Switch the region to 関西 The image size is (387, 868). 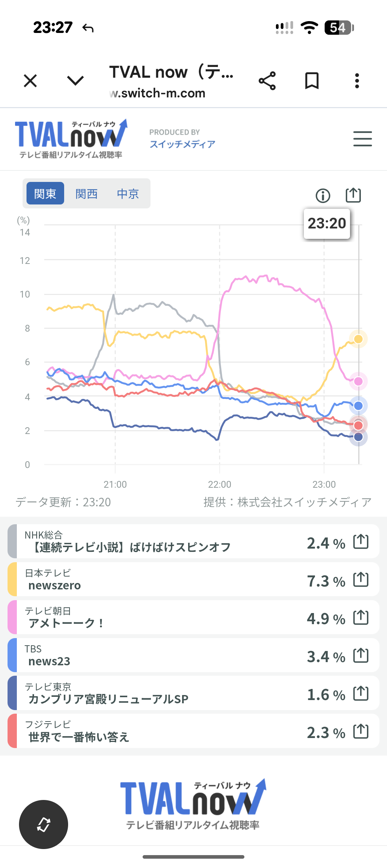pos(86,193)
